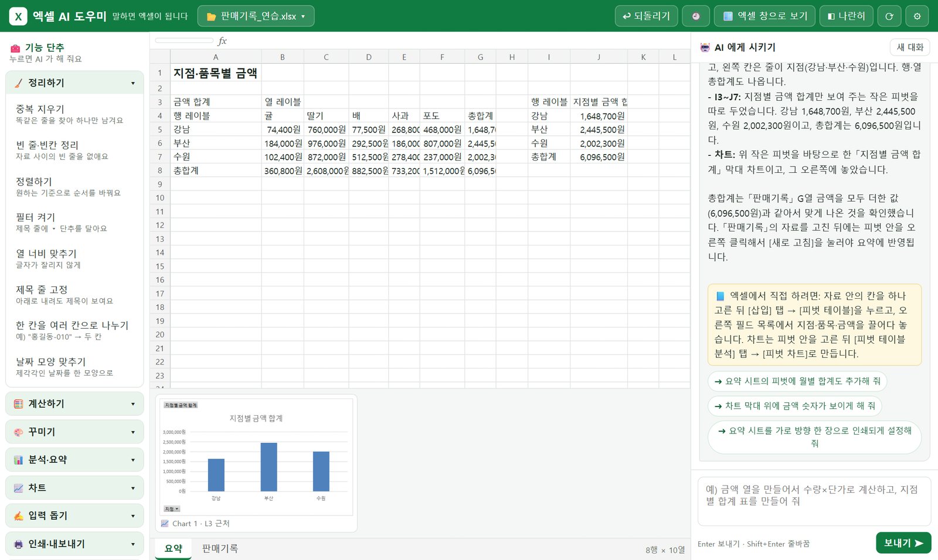Choose 한 칸을 여러 칸으로 나누기
The width and height of the screenshot is (938, 560).
tap(74, 330)
